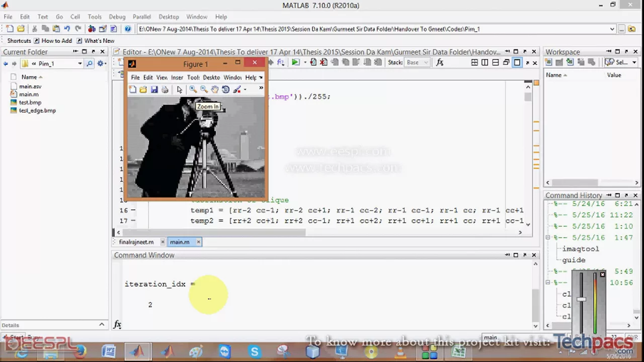
Task: Choose the Rotate 3D tool in Figure 1
Action: pyautogui.click(x=225, y=89)
